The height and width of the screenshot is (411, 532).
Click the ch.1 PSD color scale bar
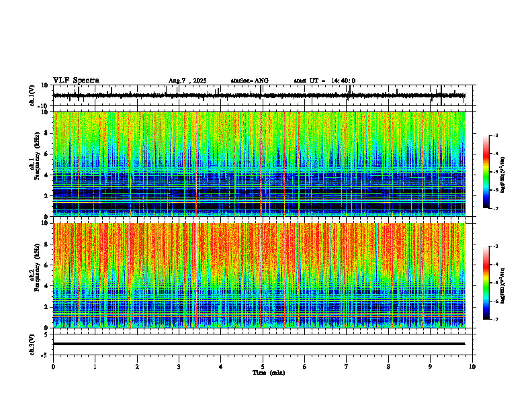(486, 172)
